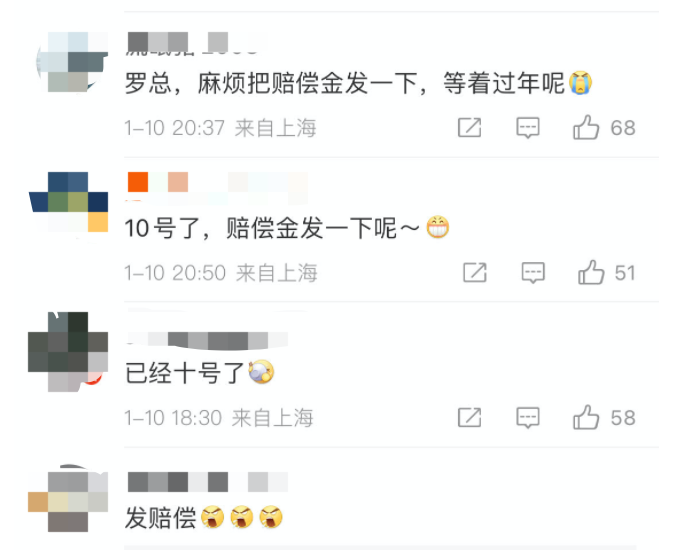Reply to the 18:30 comment
This screenshot has height=550, width=674.
point(528,418)
